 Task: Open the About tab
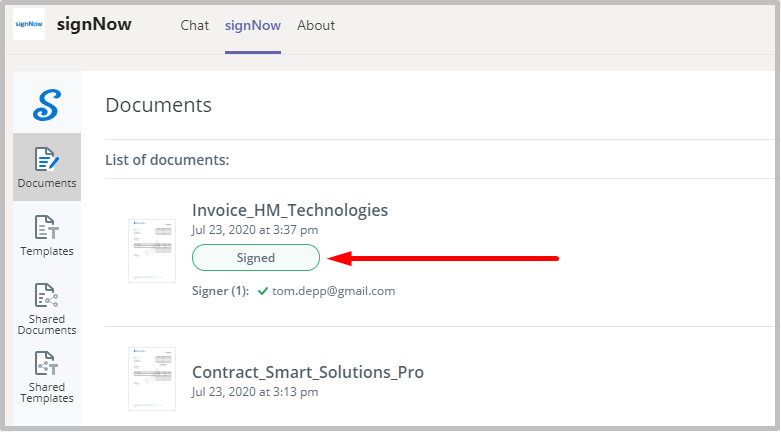click(316, 25)
